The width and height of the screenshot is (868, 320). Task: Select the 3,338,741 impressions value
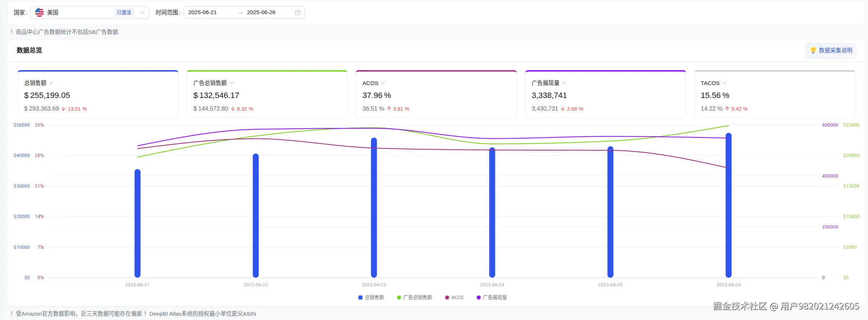pos(549,95)
